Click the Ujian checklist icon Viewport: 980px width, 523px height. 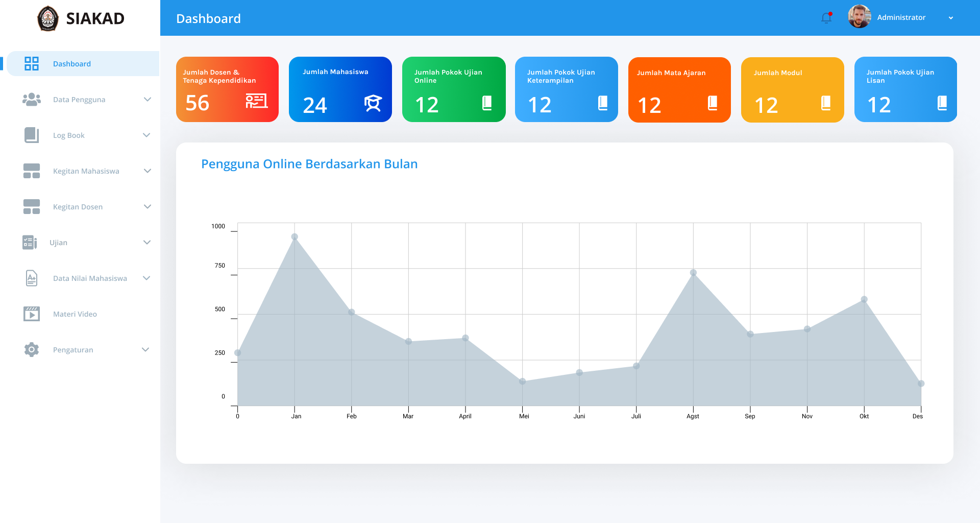pyautogui.click(x=30, y=243)
